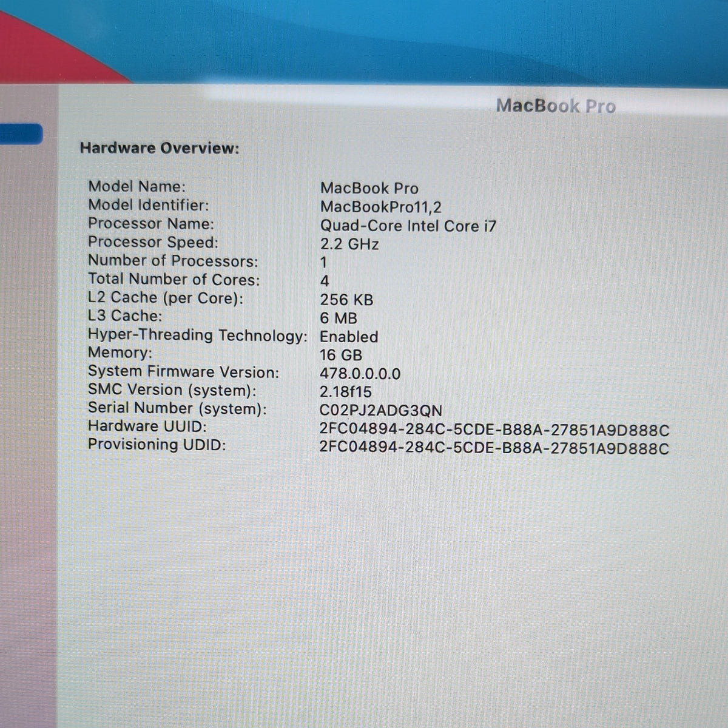The width and height of the screenshot is (728, 728).
Task: Click the "L3 Cache:" label
Action: coord(125,316)
